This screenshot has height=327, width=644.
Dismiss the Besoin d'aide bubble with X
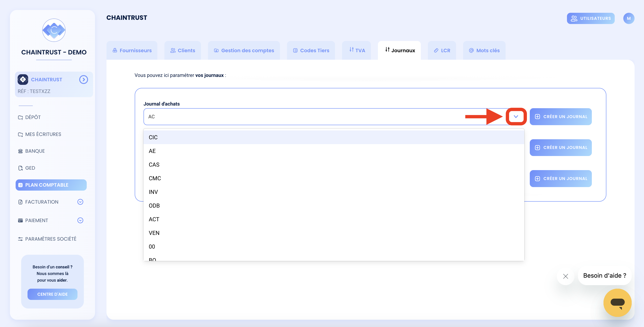565,276
